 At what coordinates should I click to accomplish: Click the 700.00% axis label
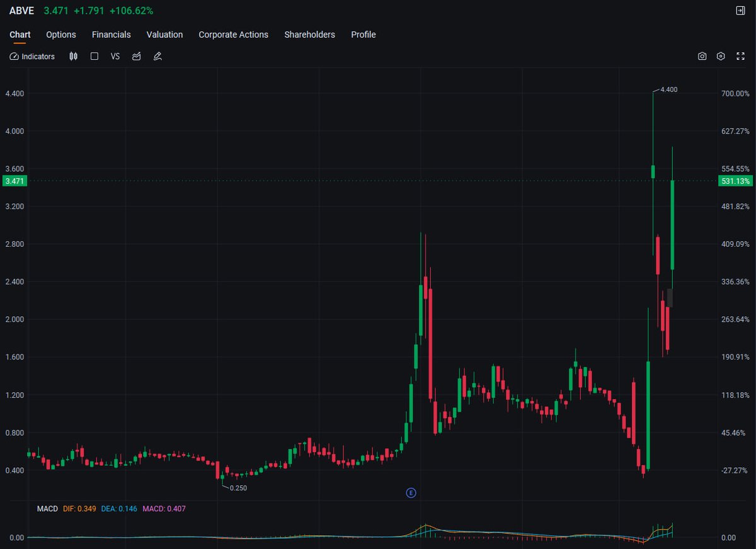pyautogui.click(x=735, y=94)
